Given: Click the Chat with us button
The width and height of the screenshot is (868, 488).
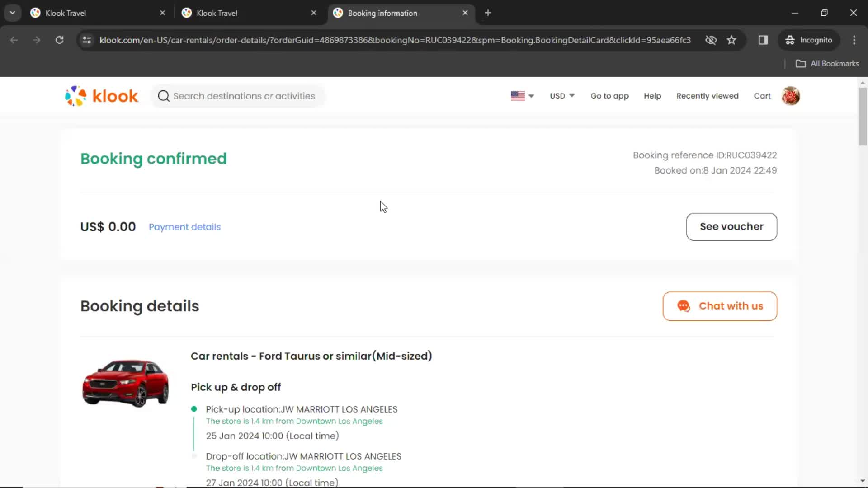Looking at the screenshot, I should (720, 305).
